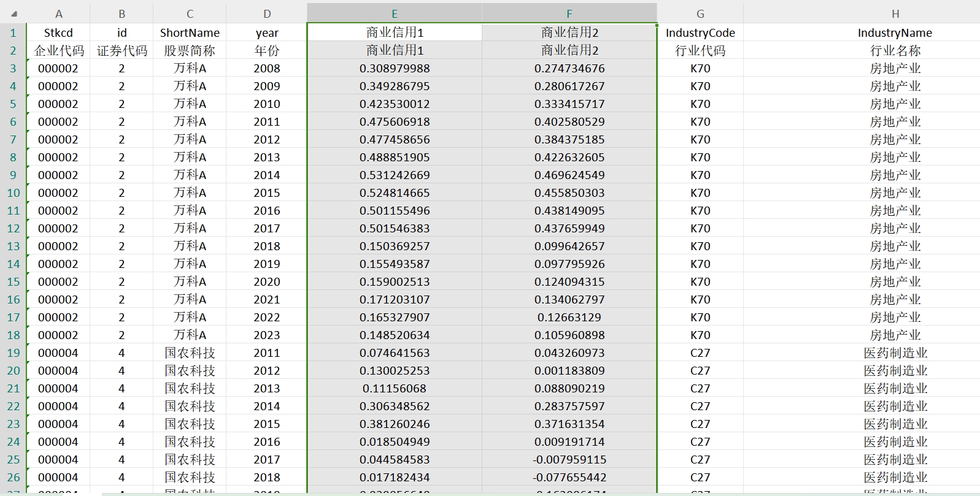Click cell 企业代码 in row 2
This screenshot has height=496, width=980.
[x=58, y=50]
